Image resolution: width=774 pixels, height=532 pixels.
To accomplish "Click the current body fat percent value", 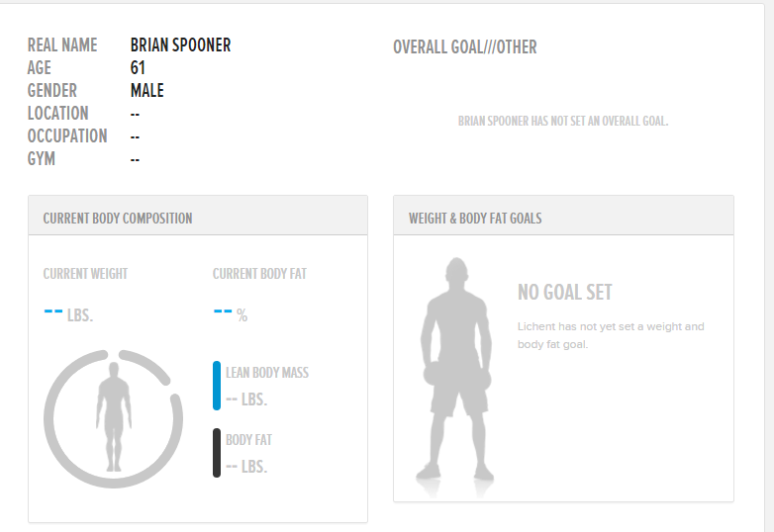I will (x=224, y=312).
